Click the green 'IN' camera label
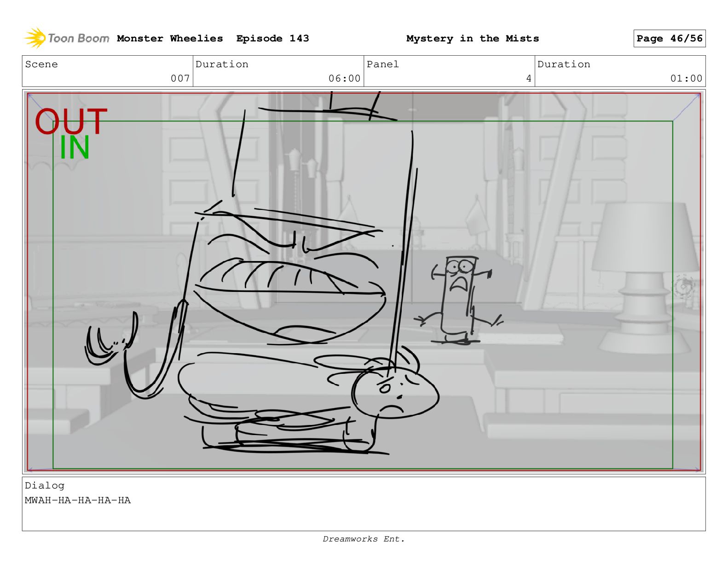Image resolution: width=728 pixels, height=564 pixels. pyautogui.click(x=75, y=148)
